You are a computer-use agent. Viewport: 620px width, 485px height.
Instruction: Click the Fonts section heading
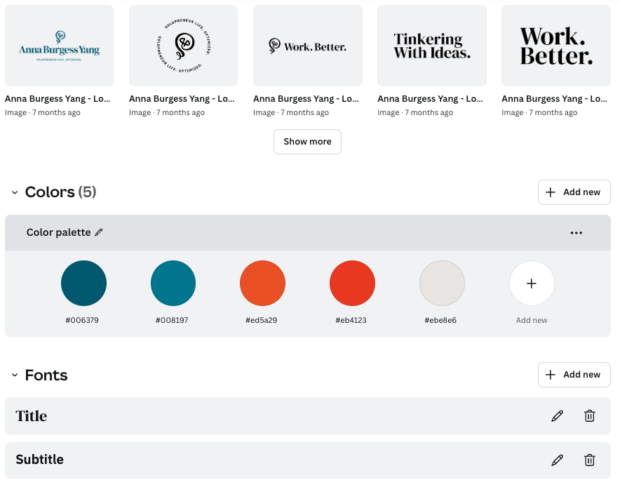[46, 375]
